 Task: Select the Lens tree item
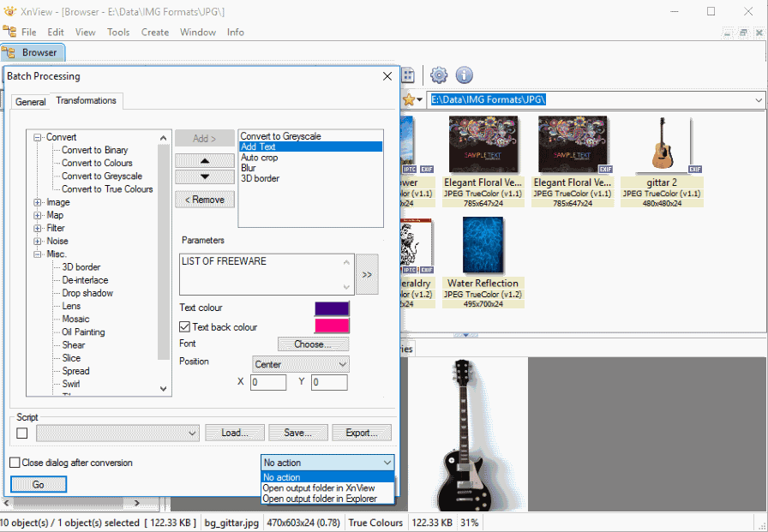coord(71,307)
